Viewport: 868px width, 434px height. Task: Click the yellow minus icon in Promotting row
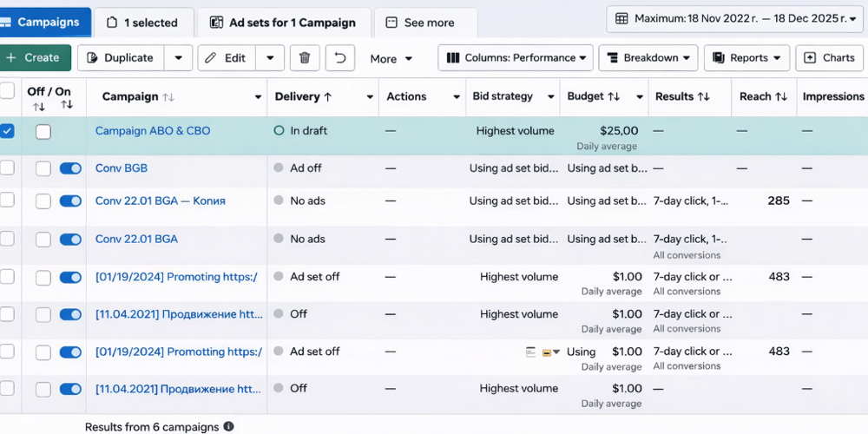pyautogui.click(x=546, y=352)
